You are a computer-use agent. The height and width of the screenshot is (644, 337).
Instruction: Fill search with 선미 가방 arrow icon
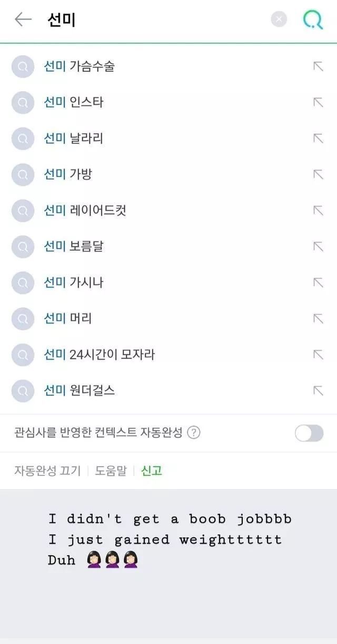pyautogui.click(x=318, y=174)
